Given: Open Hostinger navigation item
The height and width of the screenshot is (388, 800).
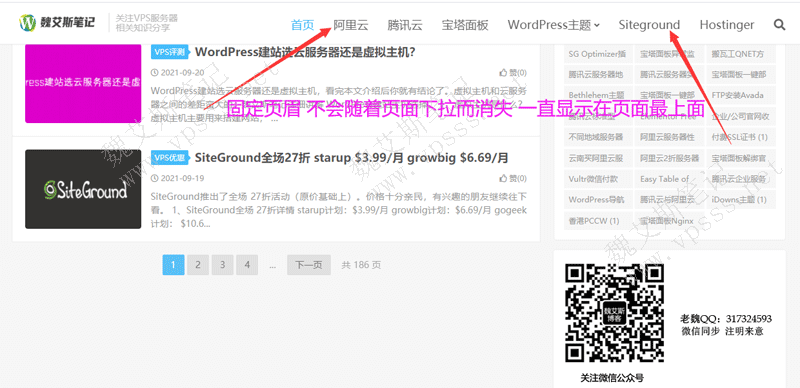Looking at the screenshot, I should [x=727, y=25].
